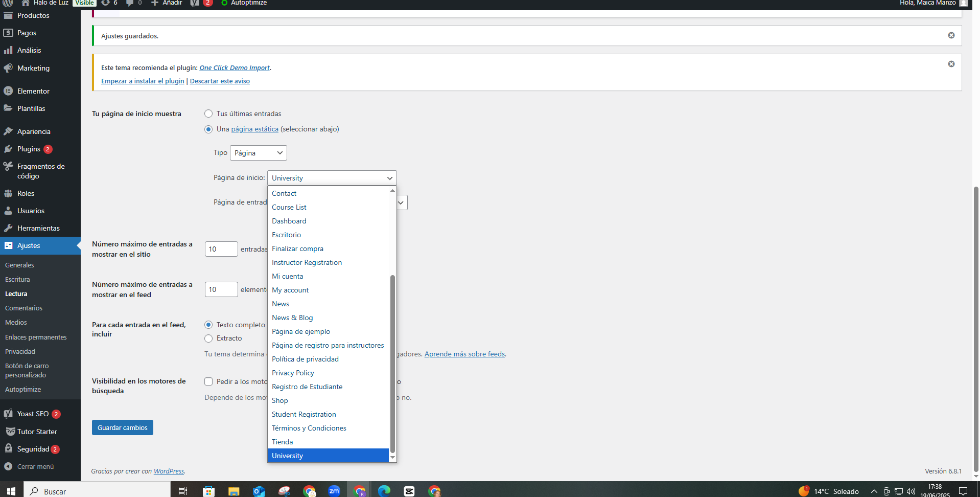Open the página estática help link
The height and width of the screenshot is (497, 980).
[x=254, y=129]
